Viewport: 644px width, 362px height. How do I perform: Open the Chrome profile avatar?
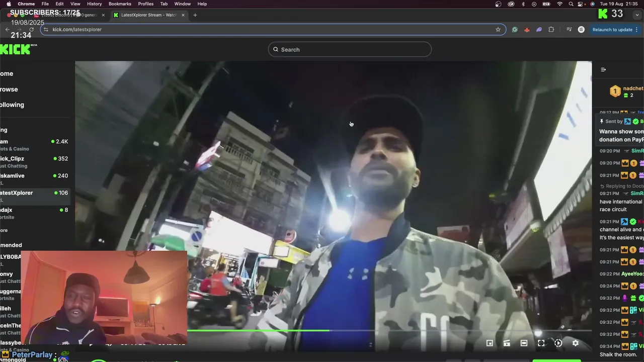click(x=581, y=30)
